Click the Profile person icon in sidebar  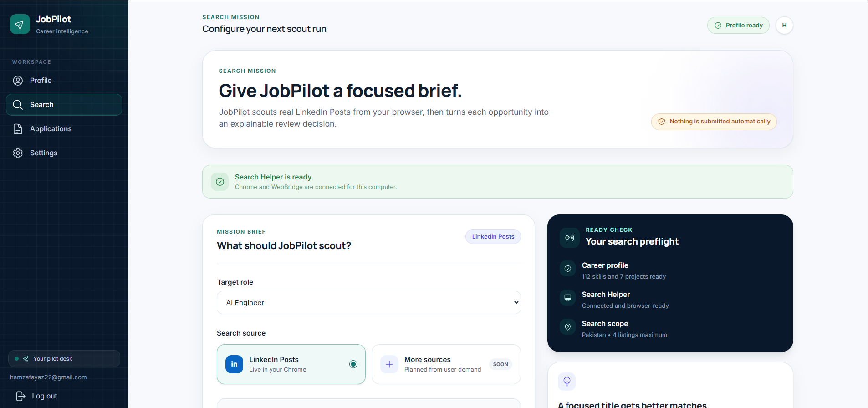pyautogui.click(x=18, y=81)
